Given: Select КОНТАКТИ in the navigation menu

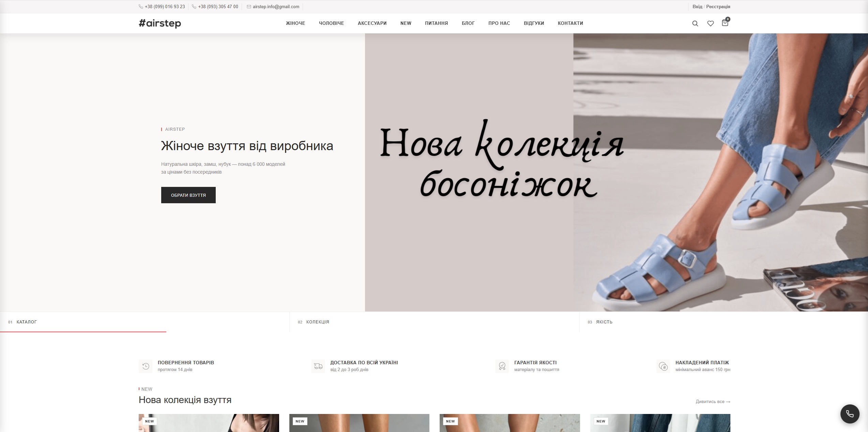Looking at the screenshot, I should pyautogui.click(x=570, y=23).
